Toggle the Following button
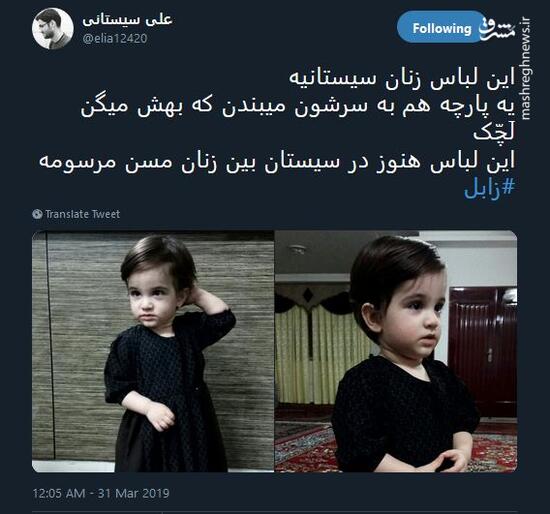Viewport: 550px width, 514px height. [442, 27]
